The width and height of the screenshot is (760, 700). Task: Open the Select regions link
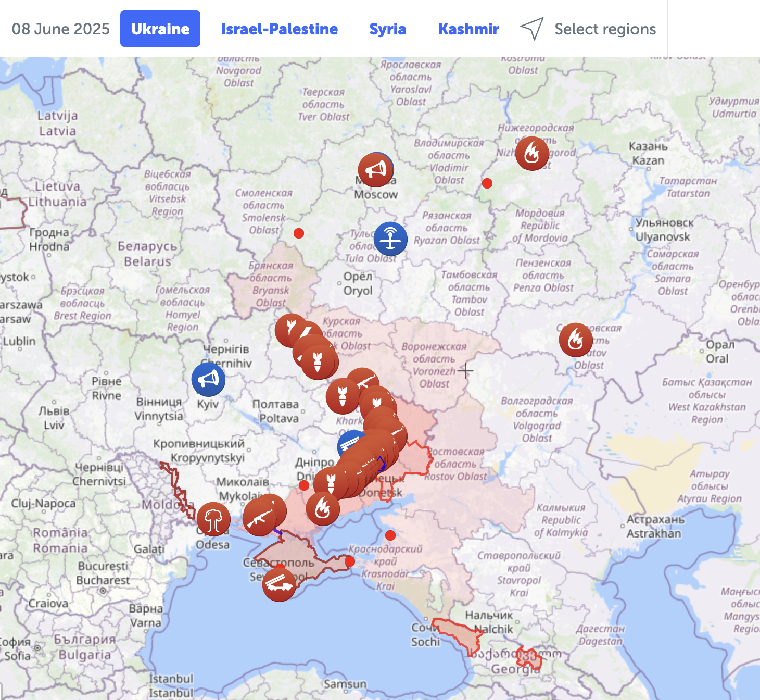coord(605,29)
